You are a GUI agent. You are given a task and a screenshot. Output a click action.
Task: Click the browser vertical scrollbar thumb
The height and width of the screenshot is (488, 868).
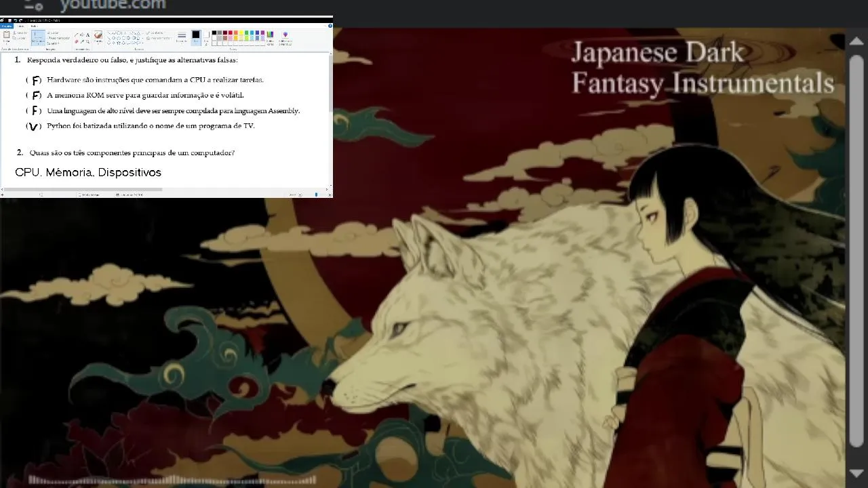pos(856,251)
